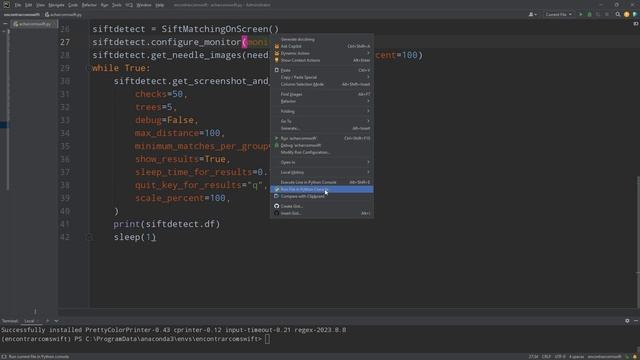Open the Refactor menu in menu bar
This screenshot has height=360, width=640.
pyautogui.click(x=89, y=5)
